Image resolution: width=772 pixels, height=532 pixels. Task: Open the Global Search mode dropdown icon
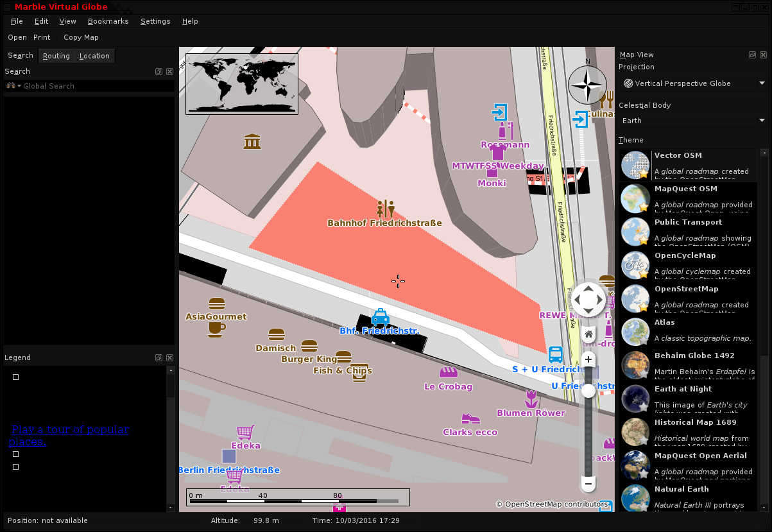(13, 86)
